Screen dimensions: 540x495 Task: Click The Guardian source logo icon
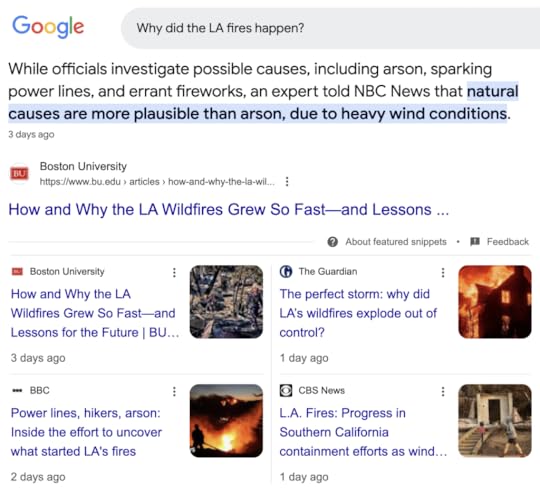click(286, 271)
